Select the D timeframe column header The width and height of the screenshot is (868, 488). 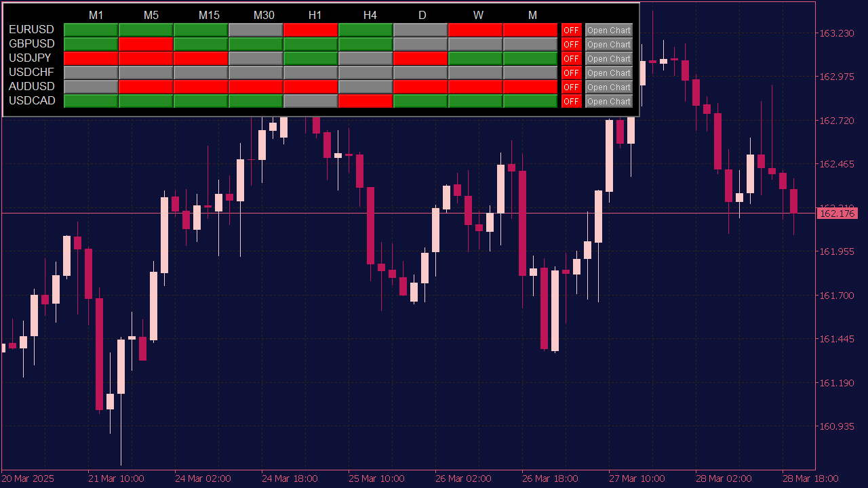click(x=422, y=14)
